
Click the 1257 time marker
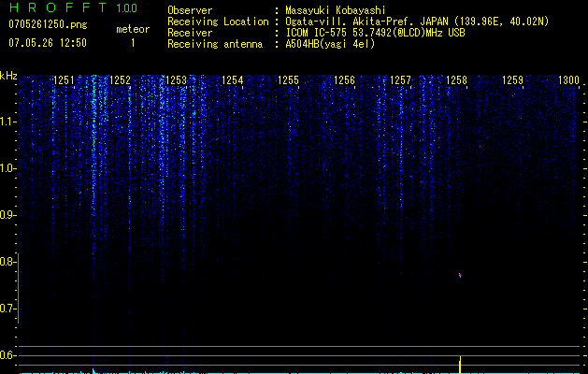[x=400, y=80]
